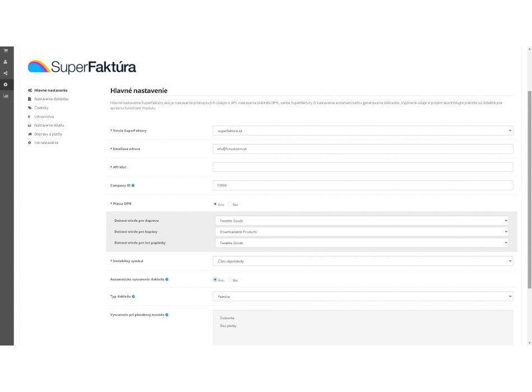The width and height of the screenshot is (532, 392).
Task: Open the Typ dokladu dropdown
Action: coord(363,296)
